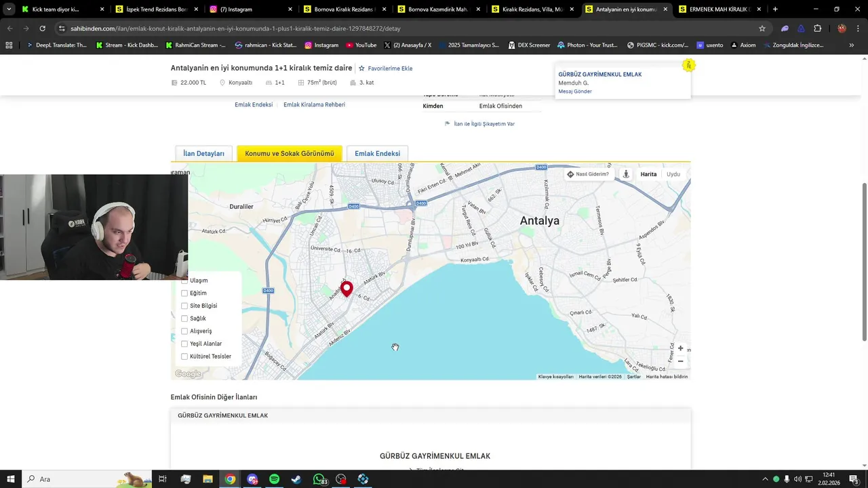Screen dimensions: 868x488
Task: Open GÜRBÜZ GAYRİMENKUL EMLAK agency link in card
Action: (x=599, y=75)
